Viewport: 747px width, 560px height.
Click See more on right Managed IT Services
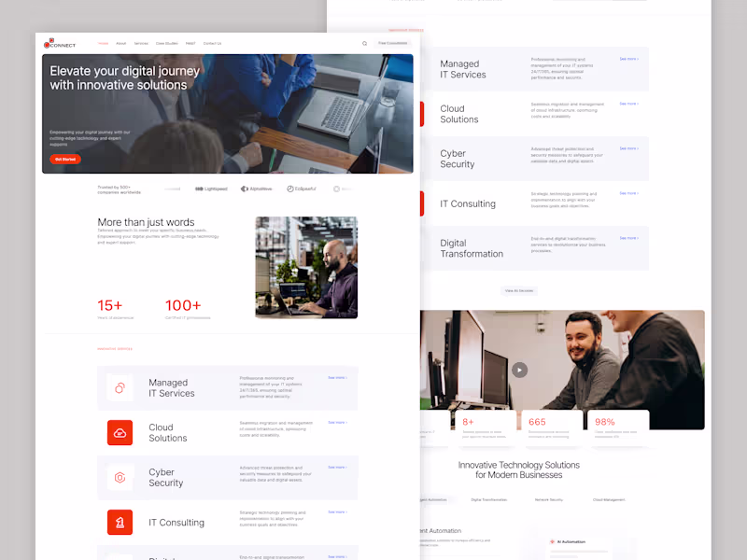point(628,59)
